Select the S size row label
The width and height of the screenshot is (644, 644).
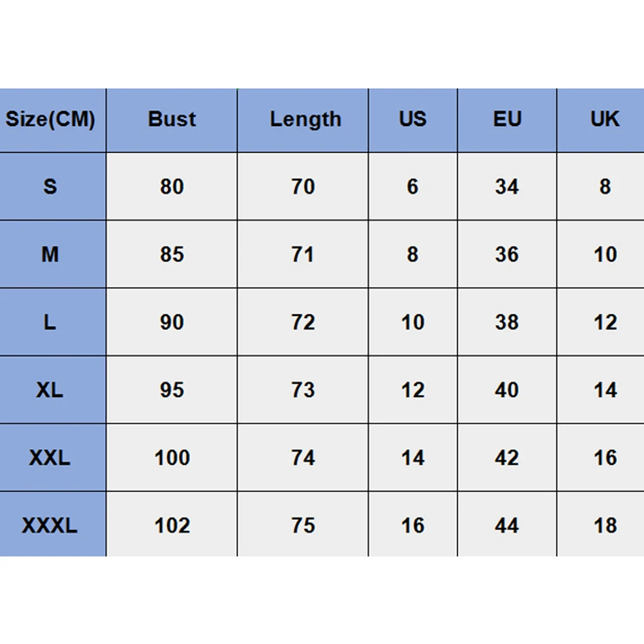click(x=53, y=187)
